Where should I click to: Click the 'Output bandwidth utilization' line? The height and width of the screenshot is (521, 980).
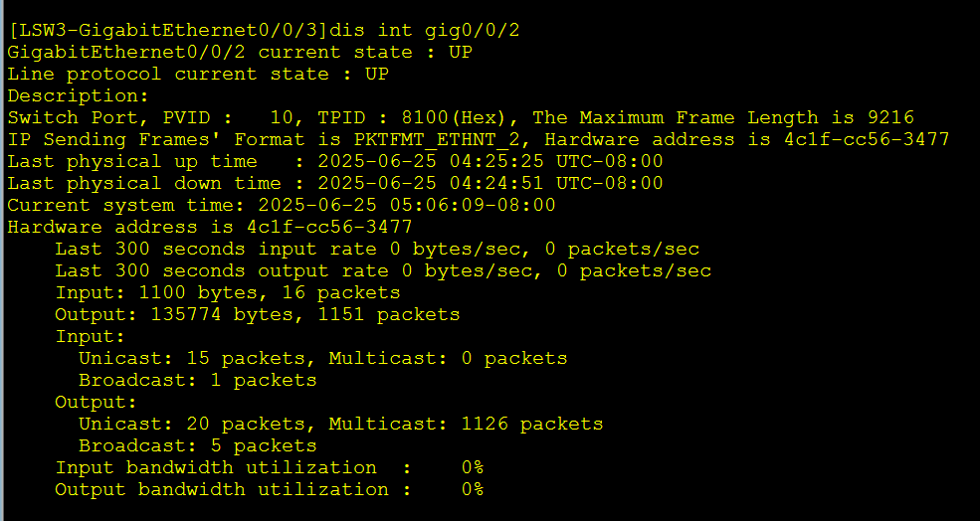point(270,490)
